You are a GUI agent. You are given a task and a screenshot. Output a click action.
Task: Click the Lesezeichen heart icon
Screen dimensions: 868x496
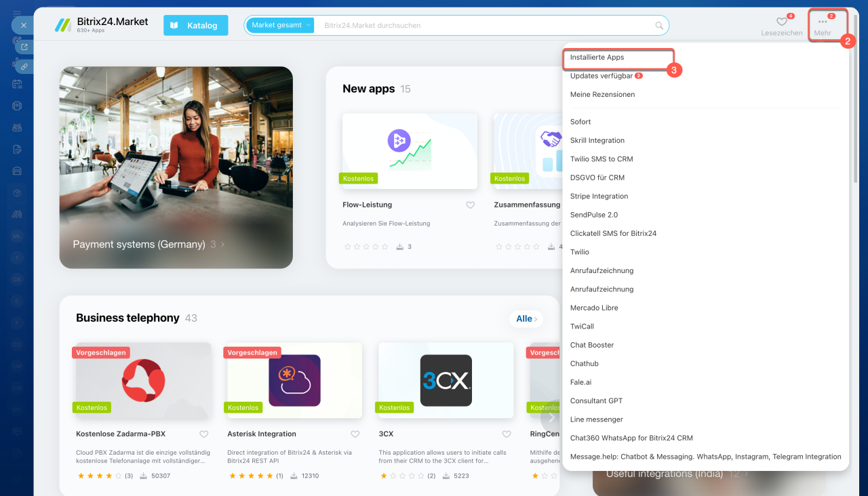pyautogui.click(x=781, y=22)
